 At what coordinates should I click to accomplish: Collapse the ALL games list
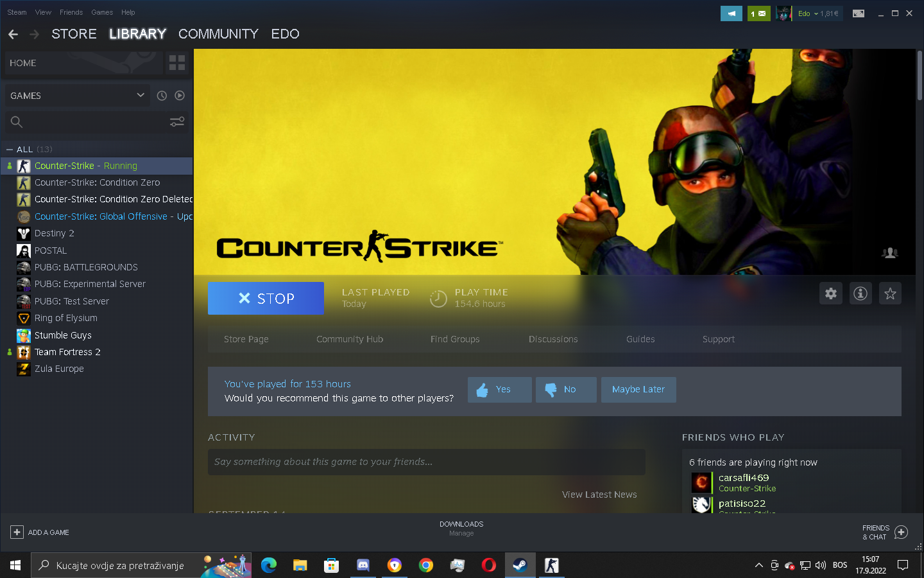10,150
